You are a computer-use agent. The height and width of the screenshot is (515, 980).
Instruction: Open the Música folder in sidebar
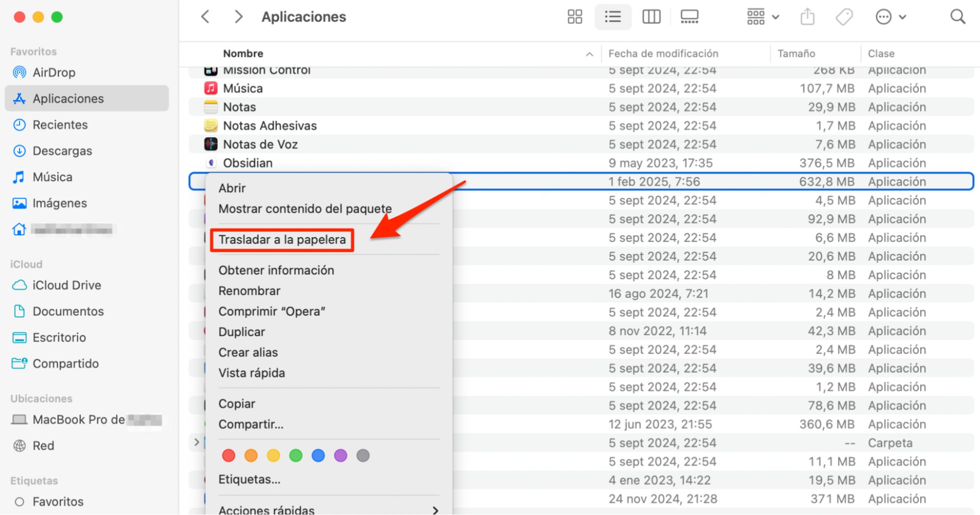pos(52,177)
